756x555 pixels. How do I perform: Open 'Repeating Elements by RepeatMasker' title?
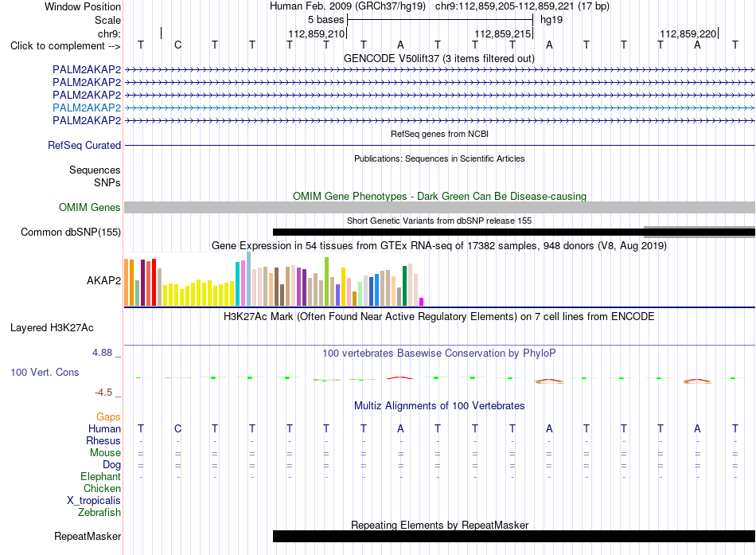pyautogui.click(x=439, y=525)
